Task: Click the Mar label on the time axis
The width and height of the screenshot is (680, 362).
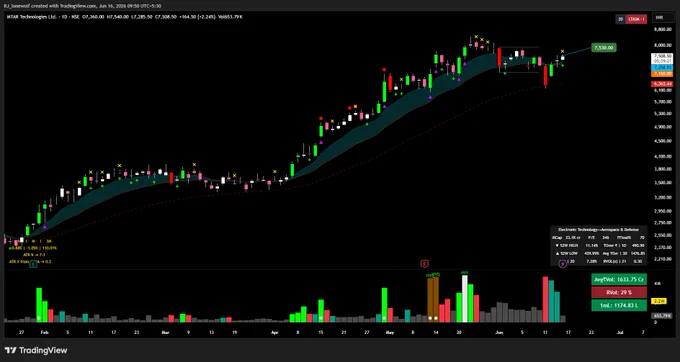Action: click(165, 333)
